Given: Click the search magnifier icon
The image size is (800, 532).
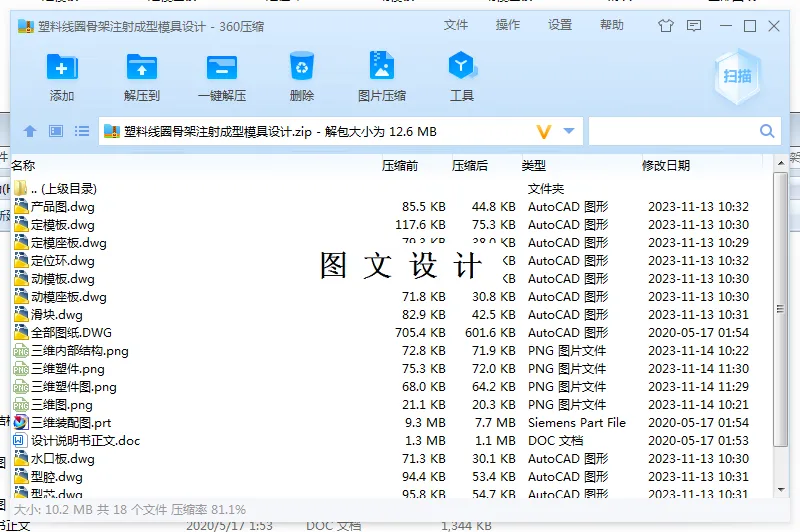Looking at the screenshot, I should [x=767, y=131].
